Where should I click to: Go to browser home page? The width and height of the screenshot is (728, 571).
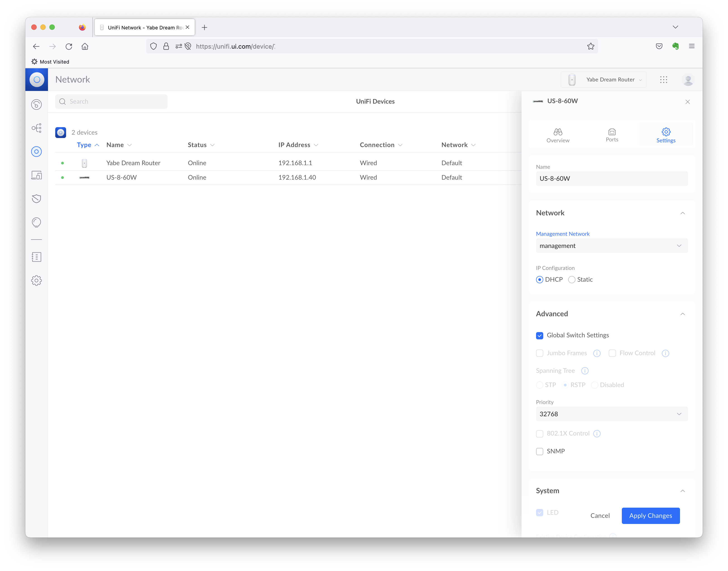click(85, 46)
